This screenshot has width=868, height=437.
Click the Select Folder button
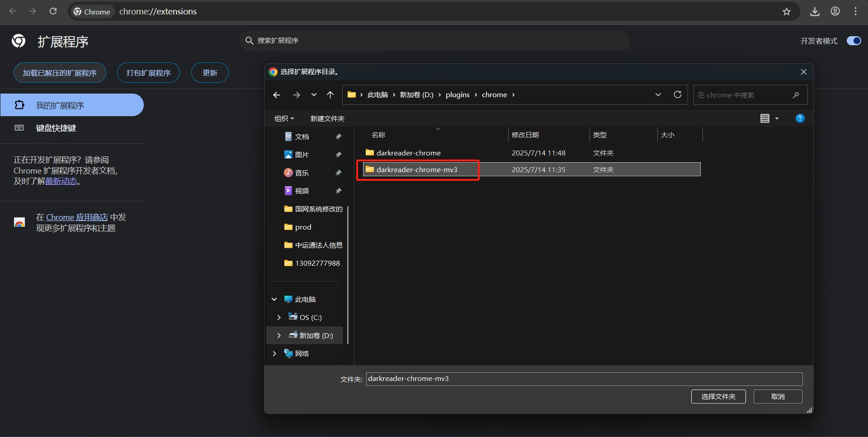(718, 396)
